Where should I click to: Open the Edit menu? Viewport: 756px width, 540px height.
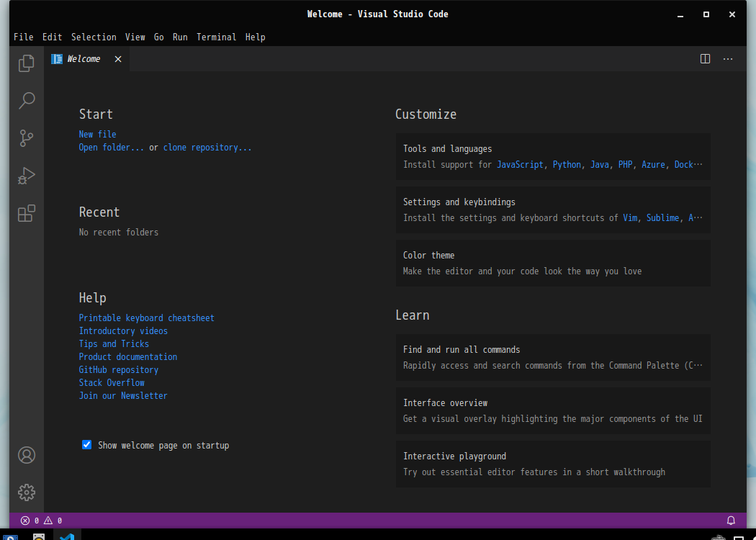click(52, 37)
